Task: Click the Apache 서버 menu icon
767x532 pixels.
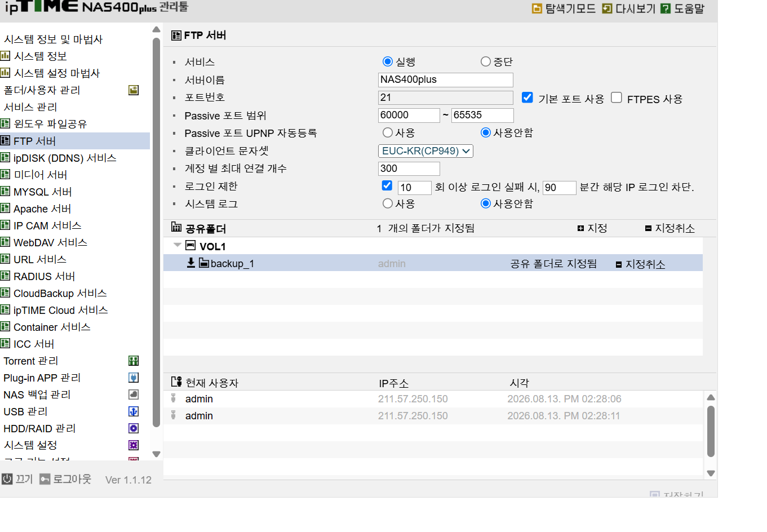Action: 5,208
